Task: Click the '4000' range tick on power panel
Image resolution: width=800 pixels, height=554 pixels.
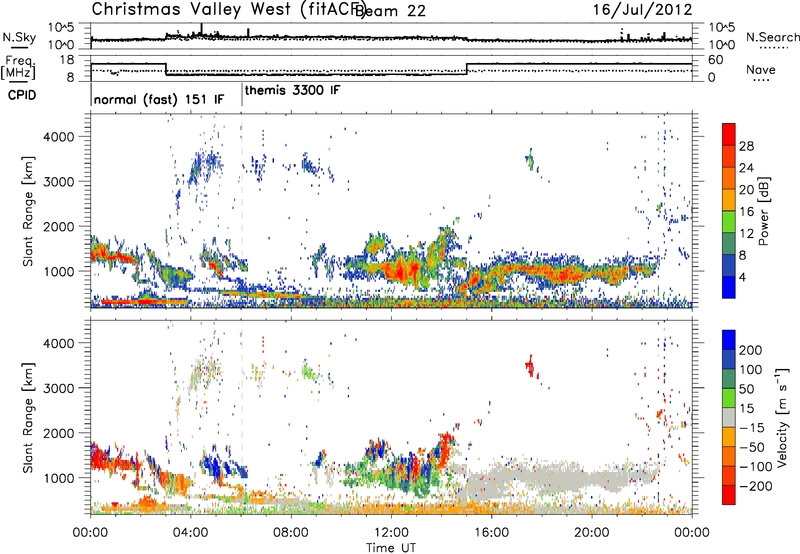Action: click(x=59, y=137)
